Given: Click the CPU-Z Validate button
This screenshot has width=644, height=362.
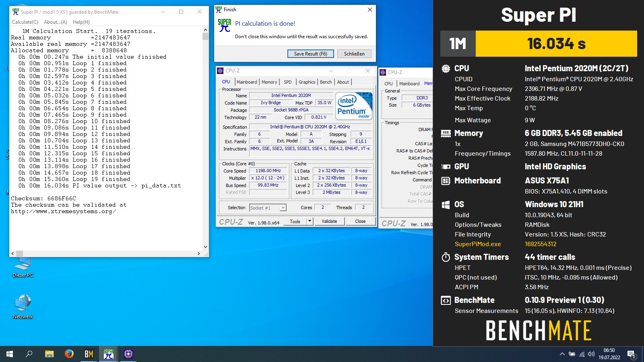Looking at the screenshot, I should 329,221.
